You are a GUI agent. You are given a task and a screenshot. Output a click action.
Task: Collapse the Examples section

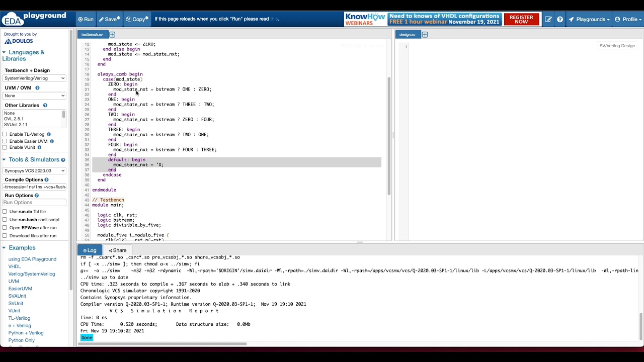tap(19, 248)
